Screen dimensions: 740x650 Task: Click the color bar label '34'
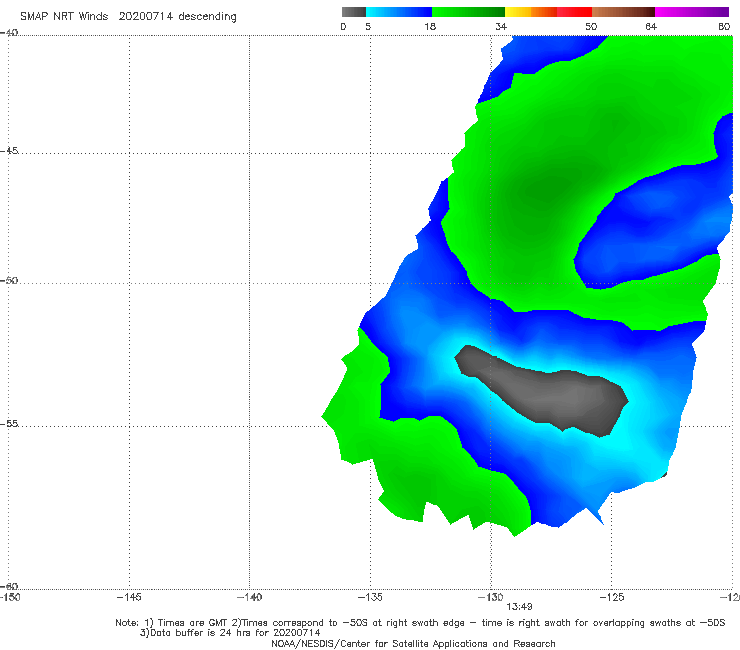point(501,26)
